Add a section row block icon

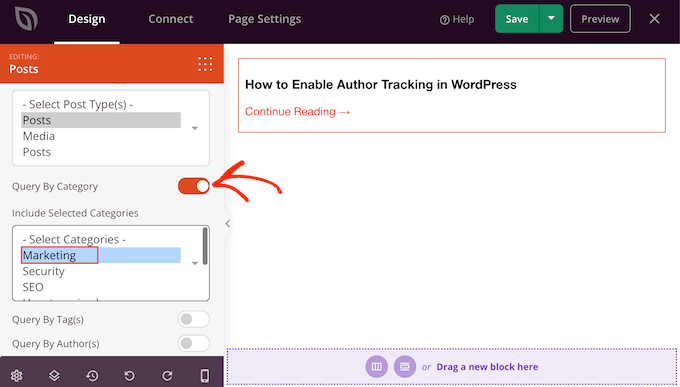click(x=405, y=367)
